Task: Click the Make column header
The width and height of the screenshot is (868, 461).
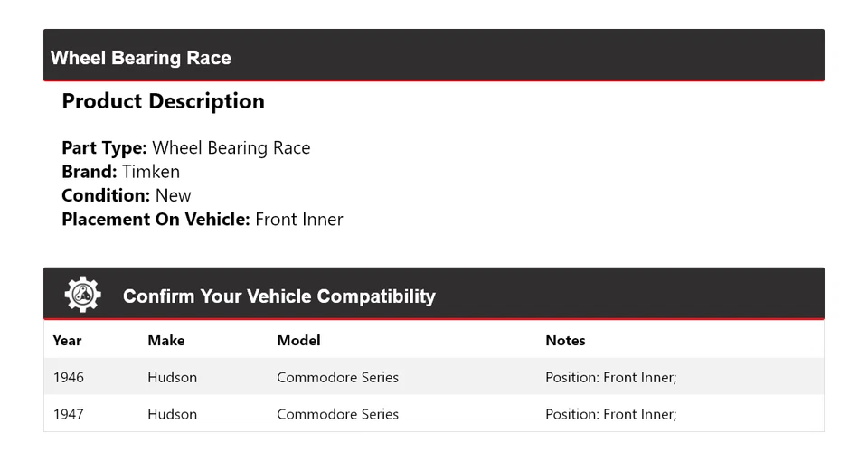Action: [x=166, y=341]
